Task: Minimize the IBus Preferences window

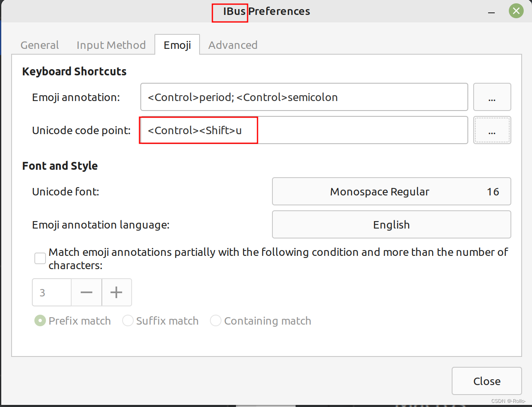Action: 491,12
